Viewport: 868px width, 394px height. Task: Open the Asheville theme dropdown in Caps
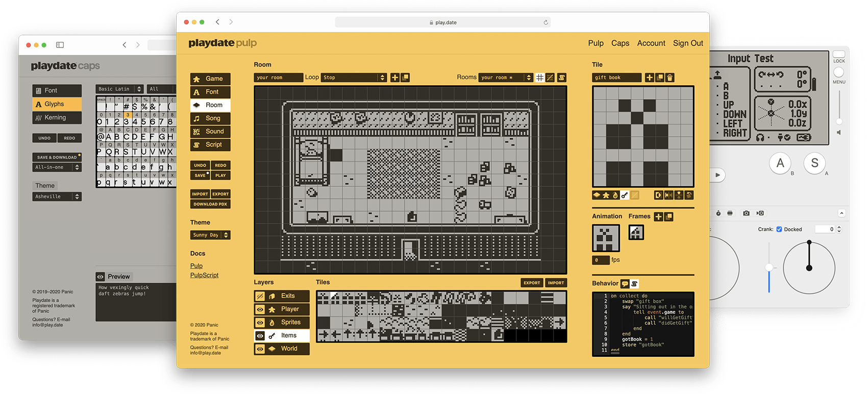click(x=57, y=196)
